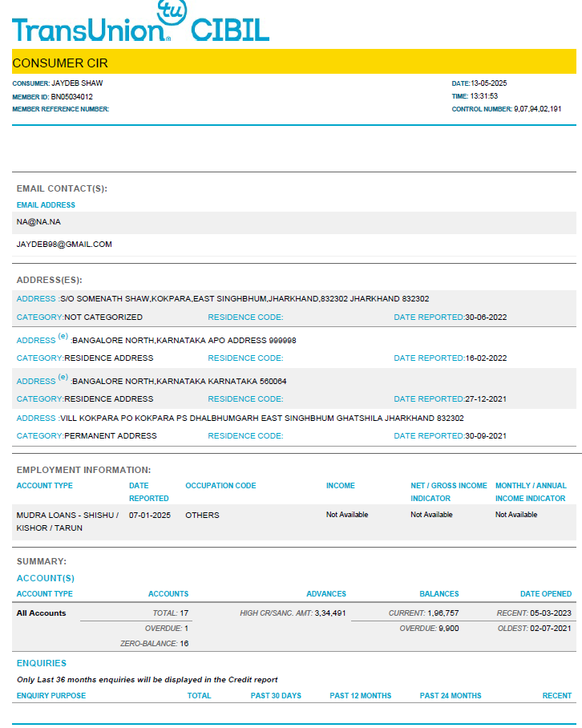The width and height of the screenshot is (582, 728).
Task: Click the TransUnion CIBIL logo
Action: [x=140, y=25]
